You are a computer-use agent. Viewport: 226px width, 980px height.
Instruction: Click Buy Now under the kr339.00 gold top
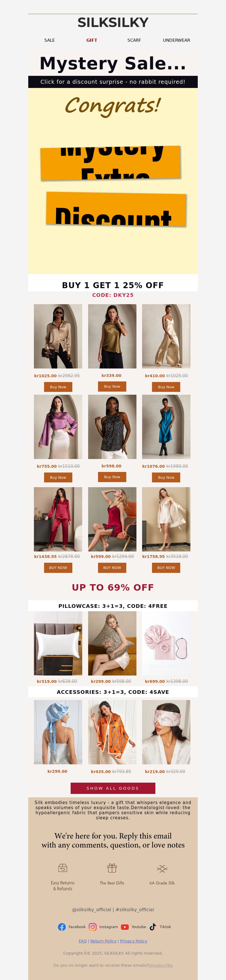point(112,386)
